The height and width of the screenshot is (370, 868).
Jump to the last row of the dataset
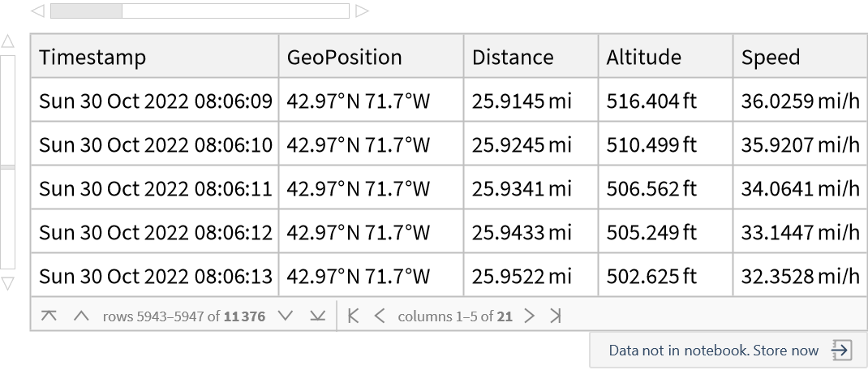pyautogui.click(x=317, y=316)
